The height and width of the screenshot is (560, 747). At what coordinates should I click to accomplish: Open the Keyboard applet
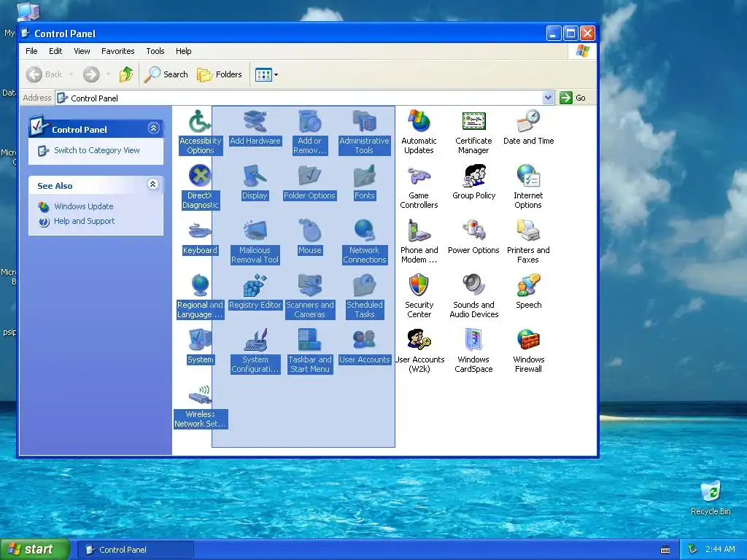[x=200, y=231]
